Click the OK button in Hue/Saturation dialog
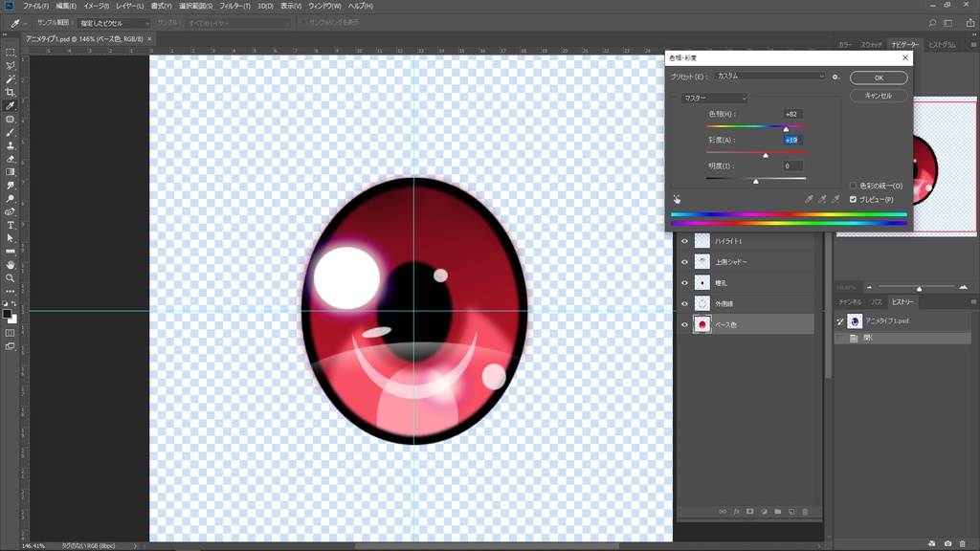This screenshot has height=551, width=980. tap(878, 77)
